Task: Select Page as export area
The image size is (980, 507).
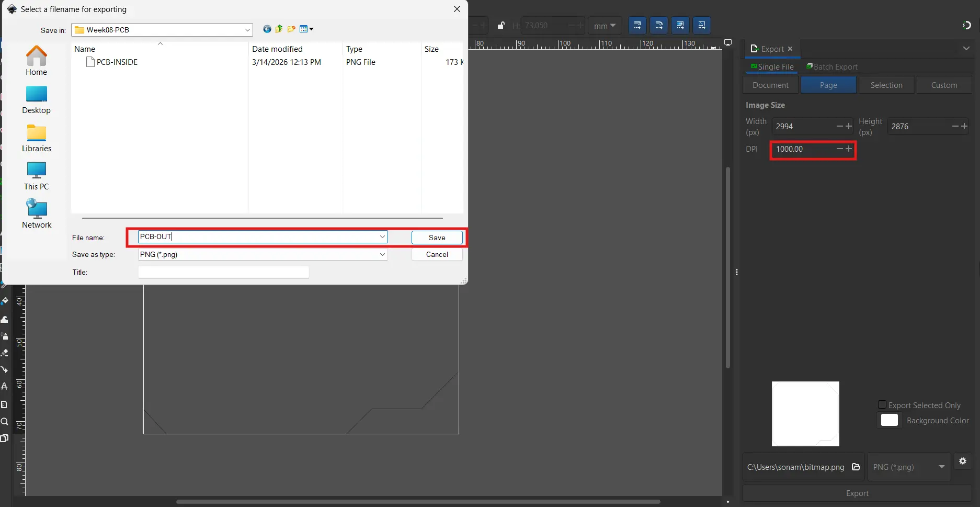Action: [x=828, y=85]
